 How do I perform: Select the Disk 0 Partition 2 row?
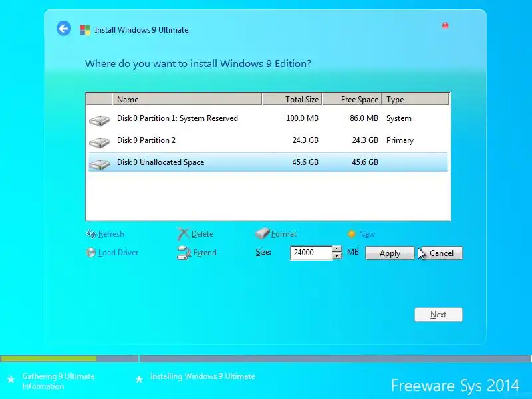coord(268,140)
